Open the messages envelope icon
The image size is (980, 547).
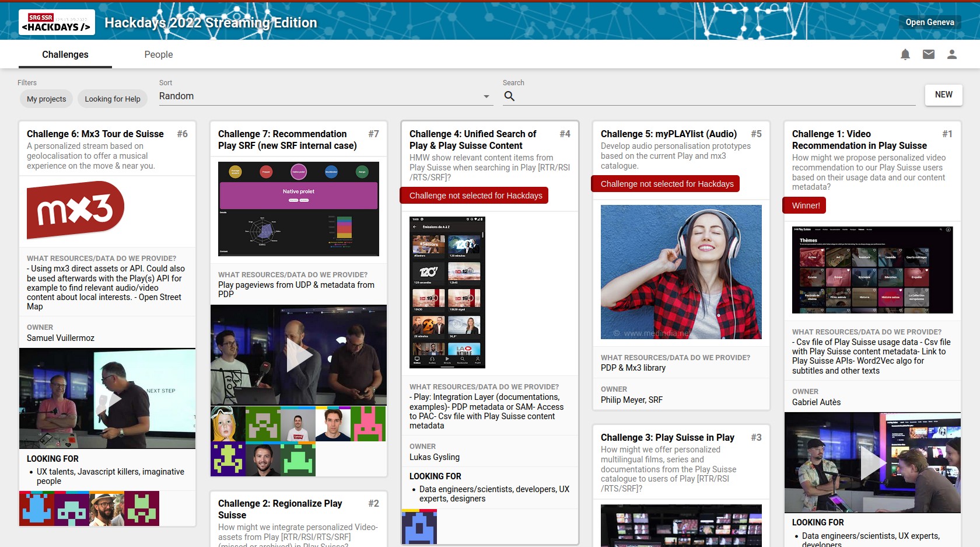click(929, 54)
